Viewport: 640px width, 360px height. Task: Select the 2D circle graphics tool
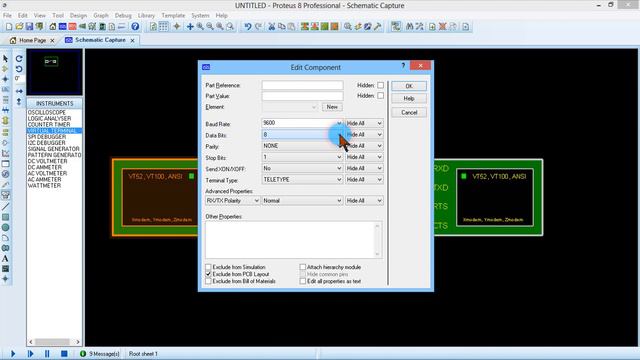pos(5,227)
